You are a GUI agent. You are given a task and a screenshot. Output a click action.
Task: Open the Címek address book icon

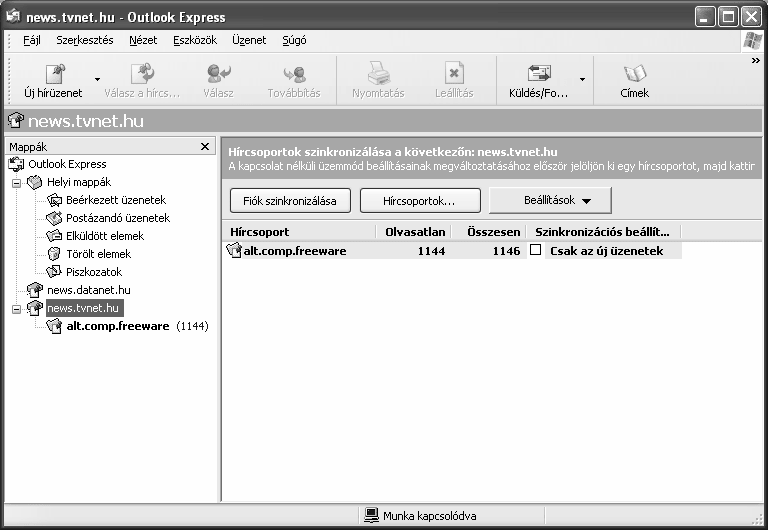coord(635,73)
